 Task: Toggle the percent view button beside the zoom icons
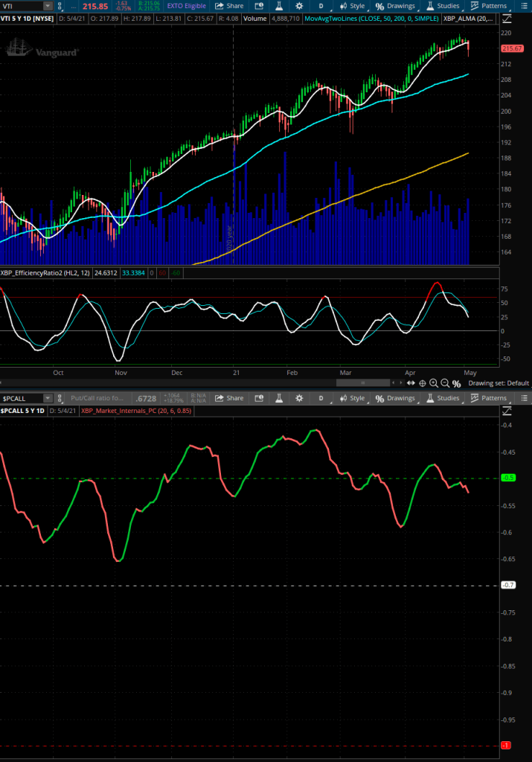click(457, 383)
